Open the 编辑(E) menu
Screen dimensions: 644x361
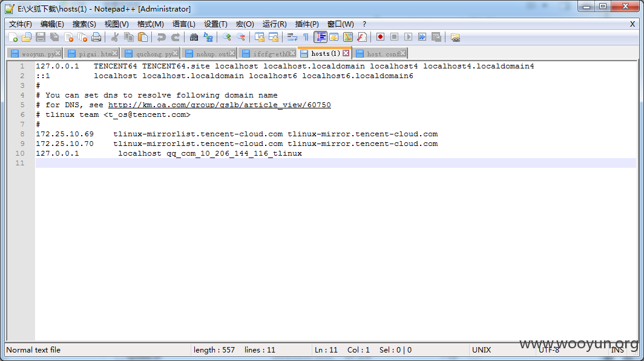pos(52,24)
